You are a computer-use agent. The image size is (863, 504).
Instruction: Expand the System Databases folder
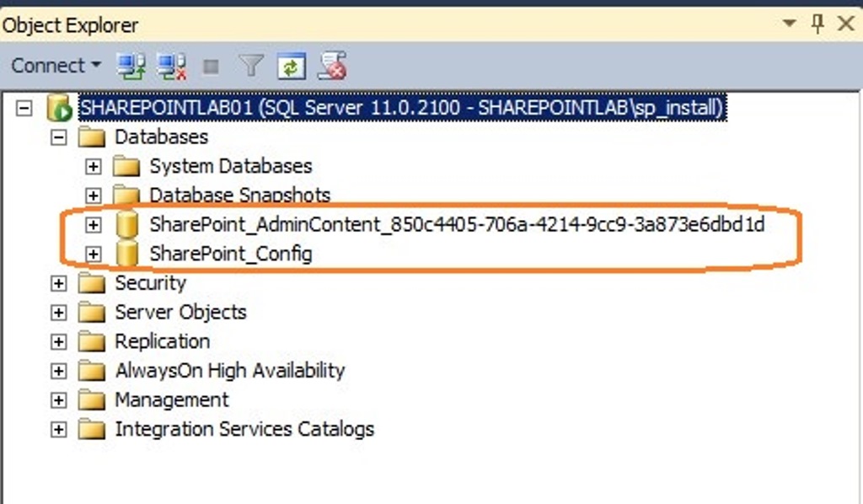point(94,167)
